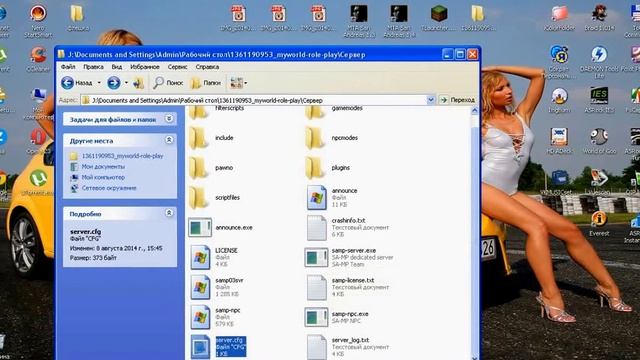
Task: Select the Opera desktop icon
Action: click(38, 141)
